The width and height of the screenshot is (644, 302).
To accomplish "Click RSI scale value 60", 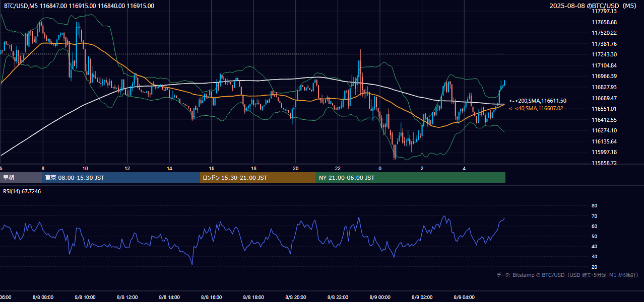I will click(594, 226).
